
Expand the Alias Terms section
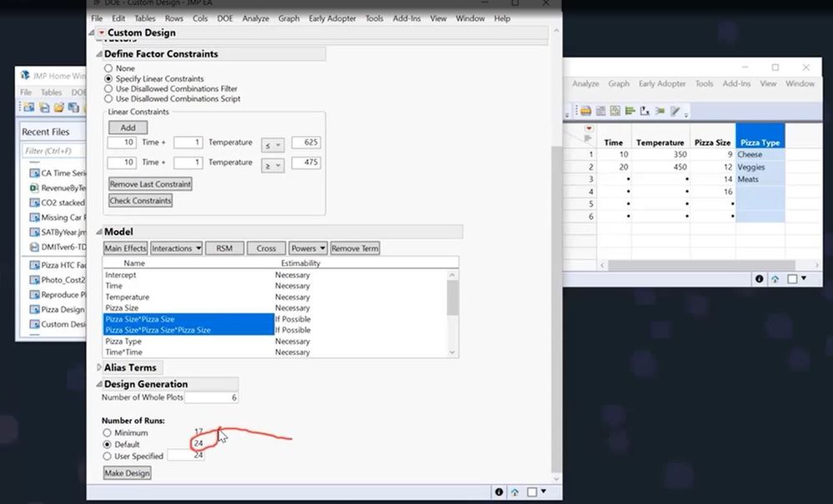pos(99,367)
